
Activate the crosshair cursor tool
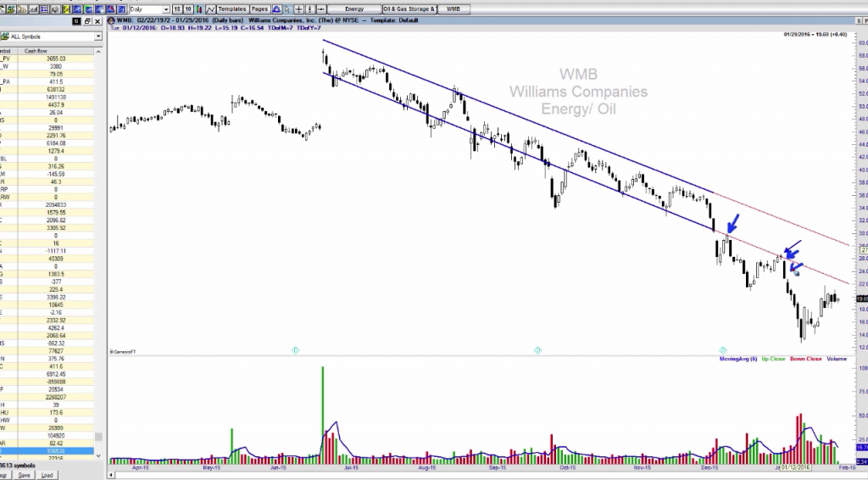299,9
